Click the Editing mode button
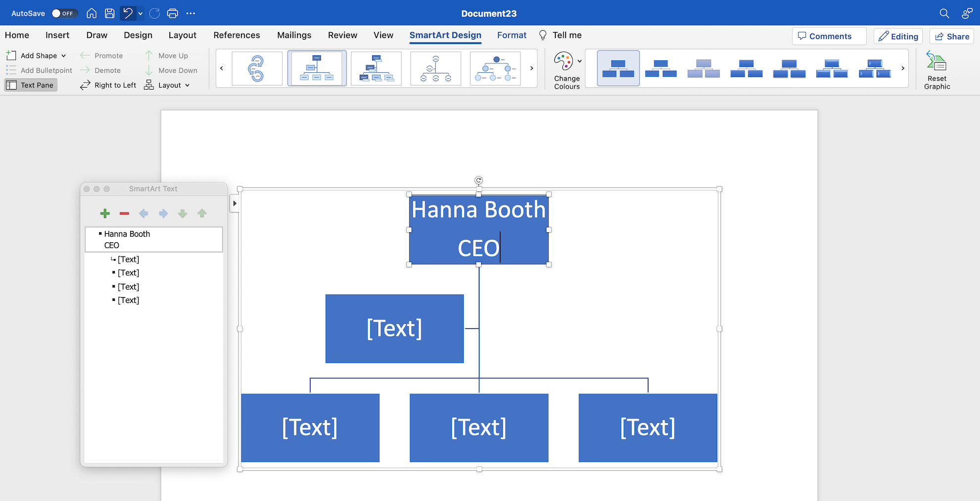 coord(898,36)
